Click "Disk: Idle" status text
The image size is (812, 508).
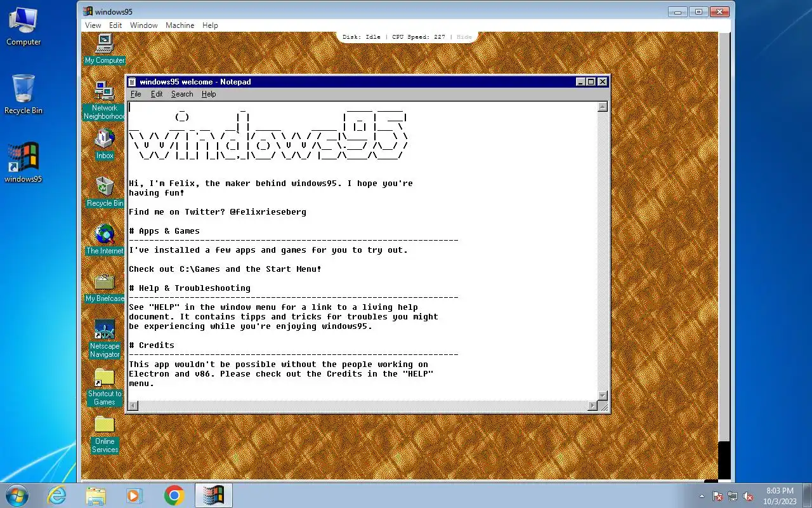click(362, 37)
